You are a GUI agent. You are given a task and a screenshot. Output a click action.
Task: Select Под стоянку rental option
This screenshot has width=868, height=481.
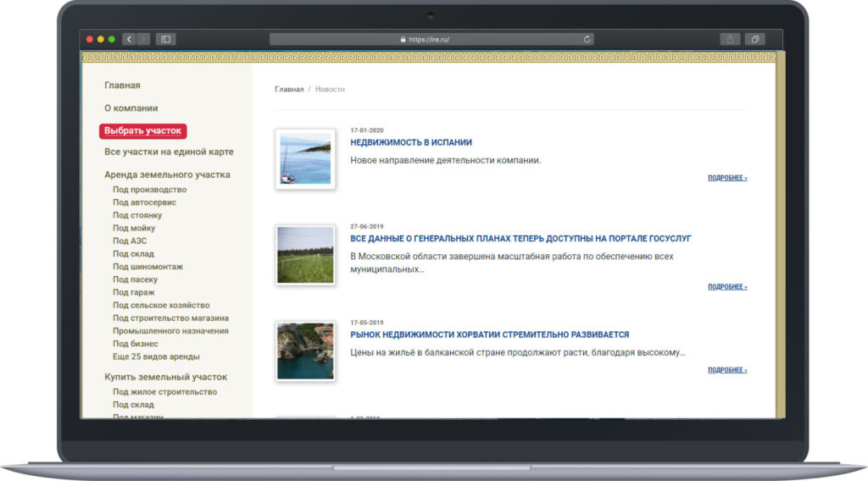click(137, 215)
